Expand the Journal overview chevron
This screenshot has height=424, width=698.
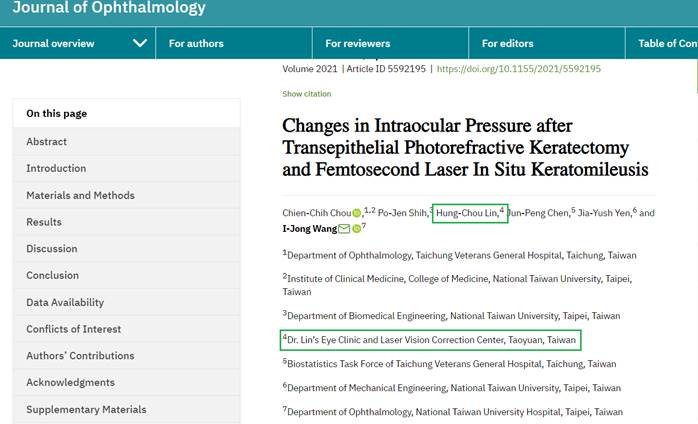[140, 43]
